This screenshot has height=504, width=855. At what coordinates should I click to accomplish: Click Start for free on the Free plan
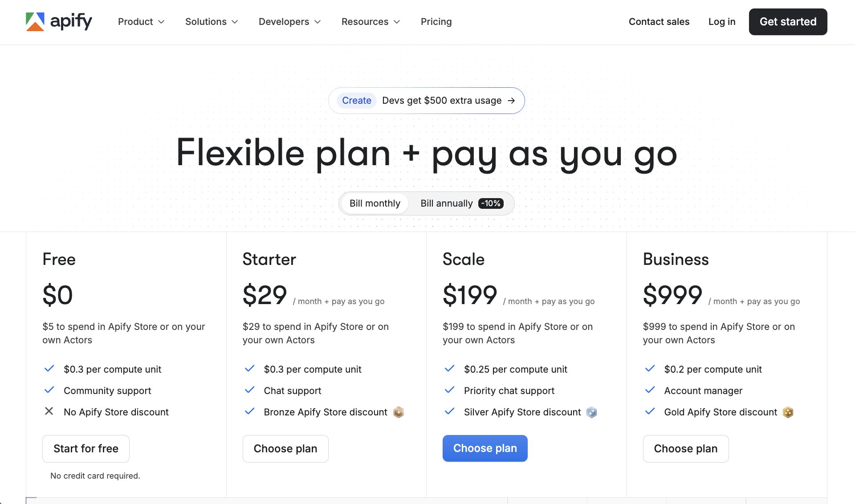click(85, 448)
